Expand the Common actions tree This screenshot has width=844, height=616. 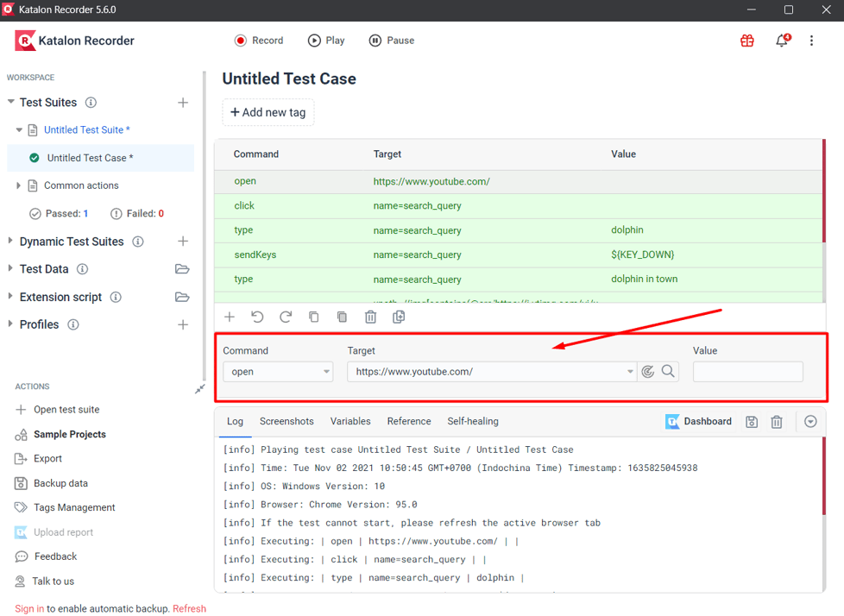[x=19, y=185]
